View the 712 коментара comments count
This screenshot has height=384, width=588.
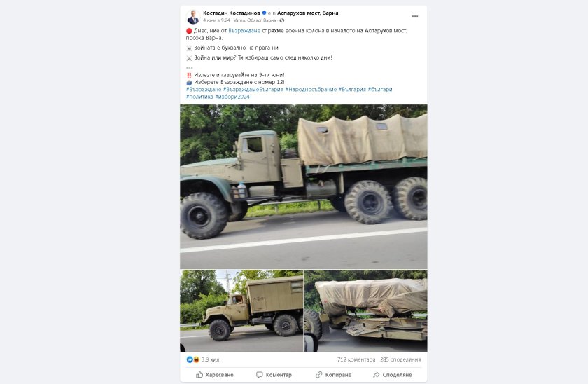click(x=356, y=359)
